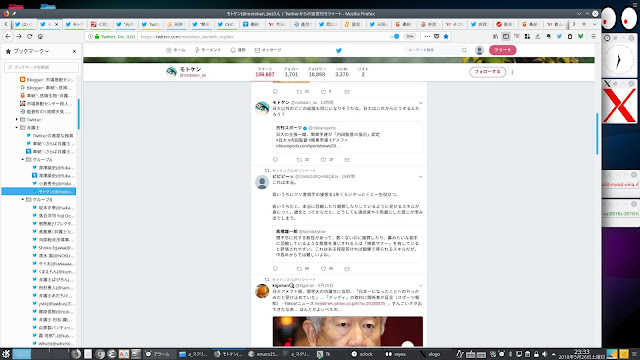Reload the current Twitter page

coord(29,36)
